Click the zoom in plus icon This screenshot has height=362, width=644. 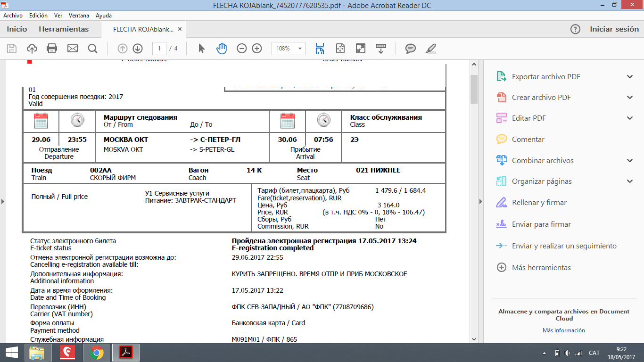coord(257,49)
